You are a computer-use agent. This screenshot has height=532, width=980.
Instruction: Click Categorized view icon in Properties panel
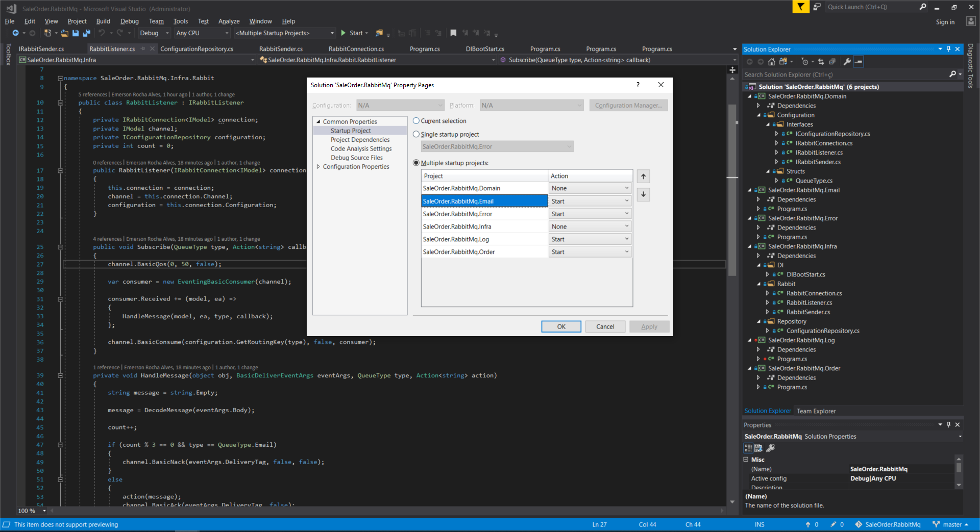tap(749, 448)
